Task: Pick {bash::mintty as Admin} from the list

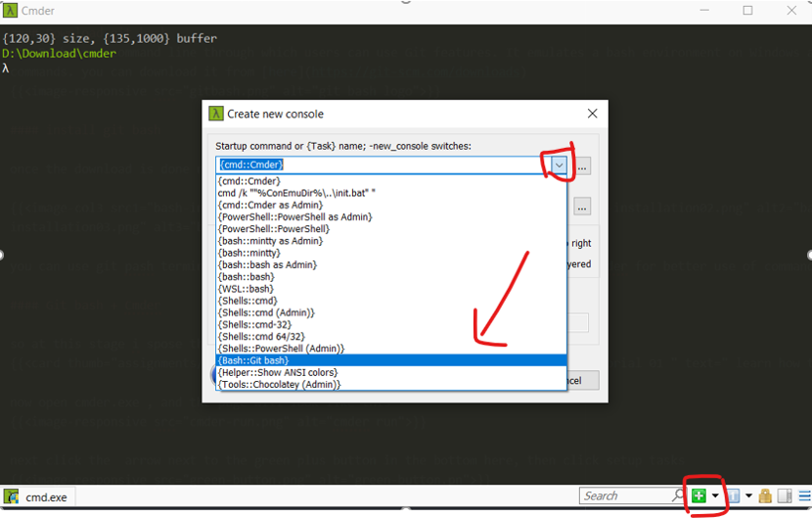Action: click(391, 241)
